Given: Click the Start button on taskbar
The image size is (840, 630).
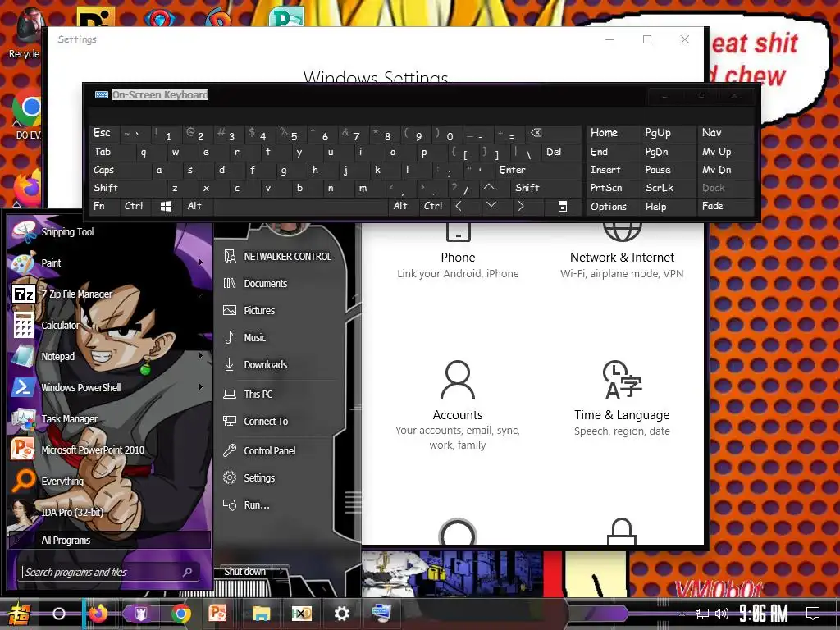Looking at the screenshot, I should [x=20, y=614].
